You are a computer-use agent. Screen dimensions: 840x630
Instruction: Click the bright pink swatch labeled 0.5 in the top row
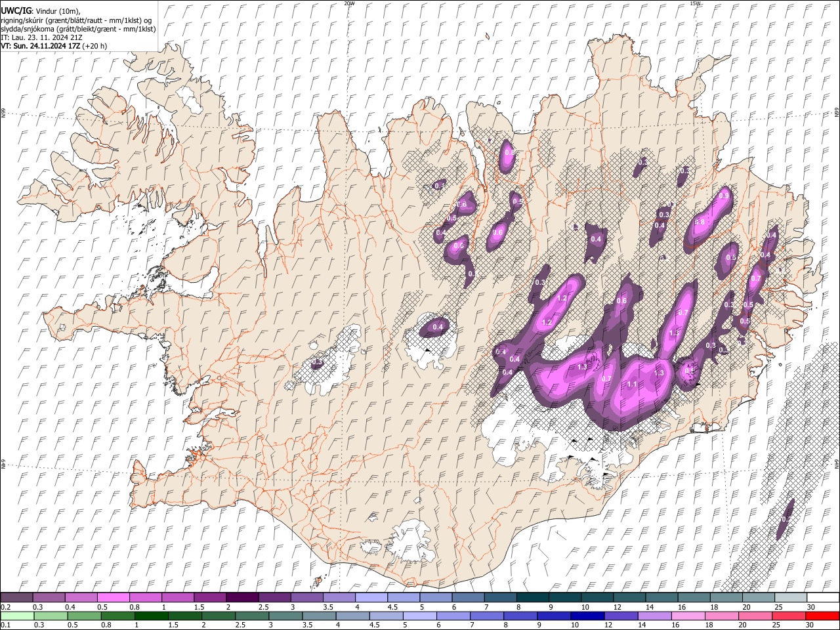pos(114,598)
